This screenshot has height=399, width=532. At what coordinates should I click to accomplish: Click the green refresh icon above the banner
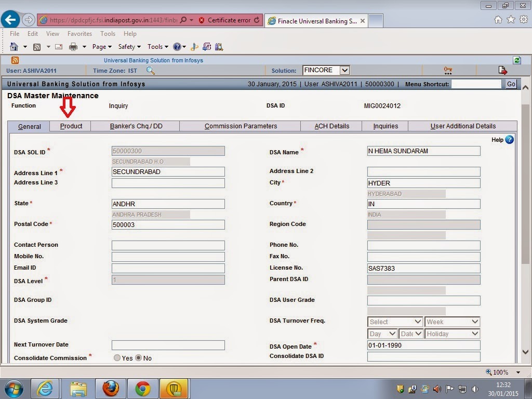pyautogui.click(x=516, y=60)
